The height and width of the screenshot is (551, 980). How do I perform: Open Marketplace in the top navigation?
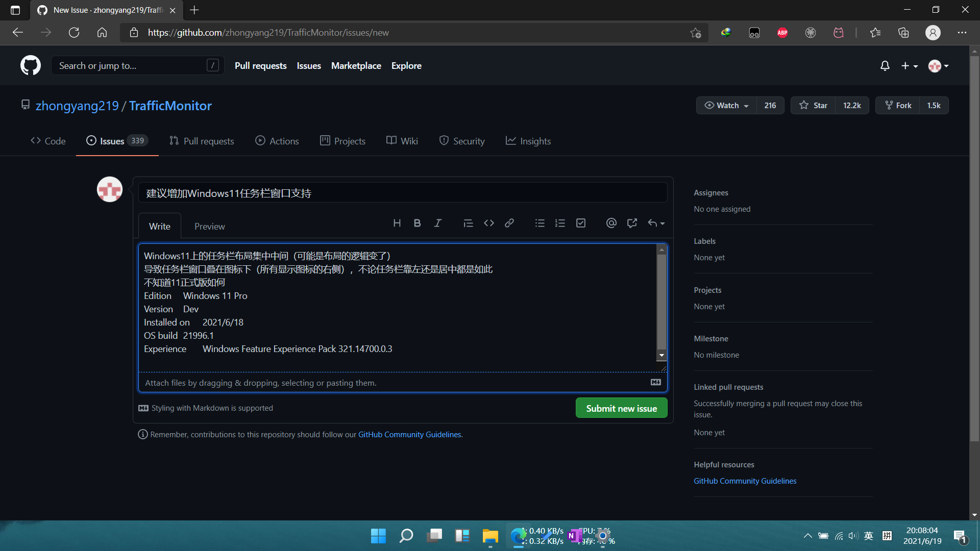coord(356,65)
